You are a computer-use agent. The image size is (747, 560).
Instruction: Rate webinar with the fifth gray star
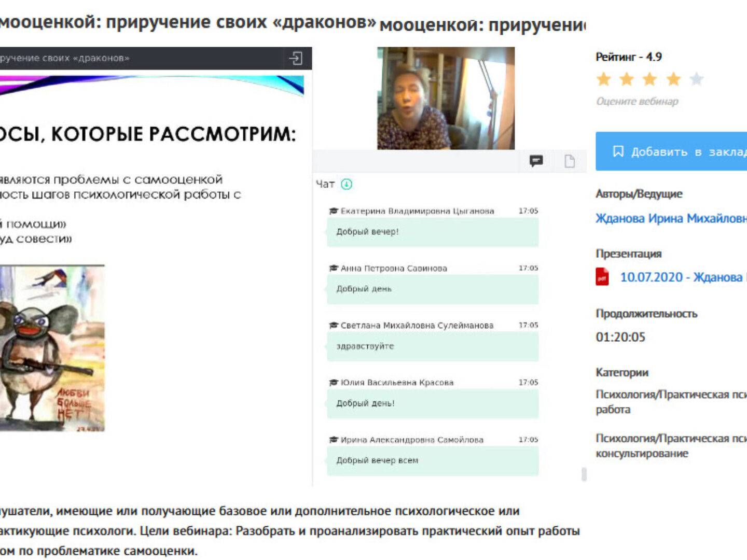[697, 79]
